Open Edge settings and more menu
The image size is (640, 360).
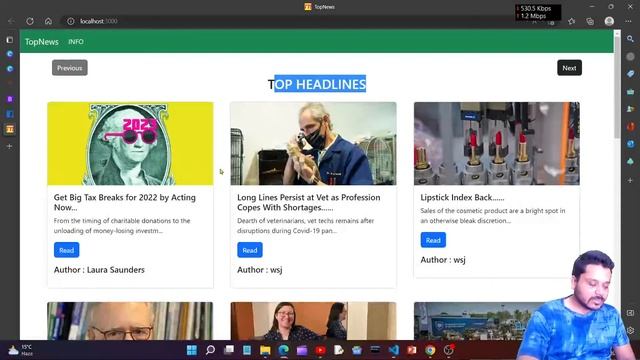(628, 21)
